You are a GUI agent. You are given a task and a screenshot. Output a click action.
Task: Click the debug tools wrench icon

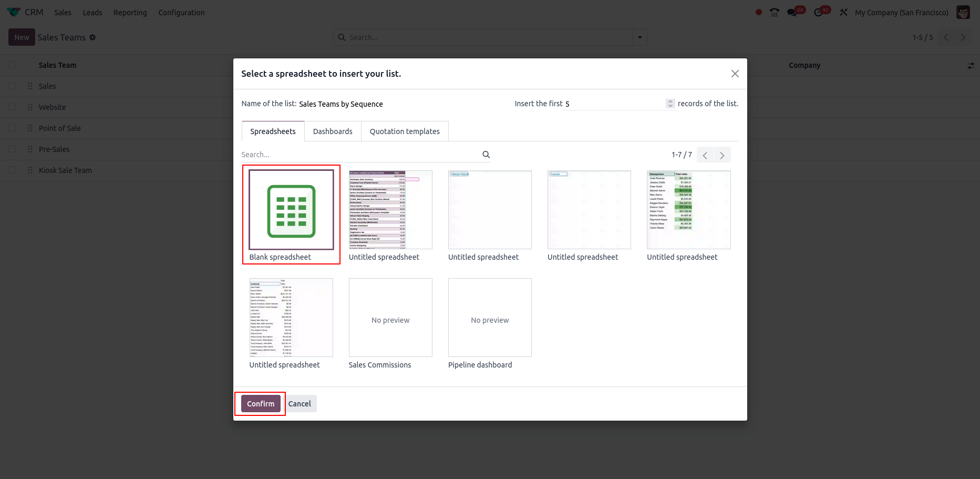click(x=843, y=13)
